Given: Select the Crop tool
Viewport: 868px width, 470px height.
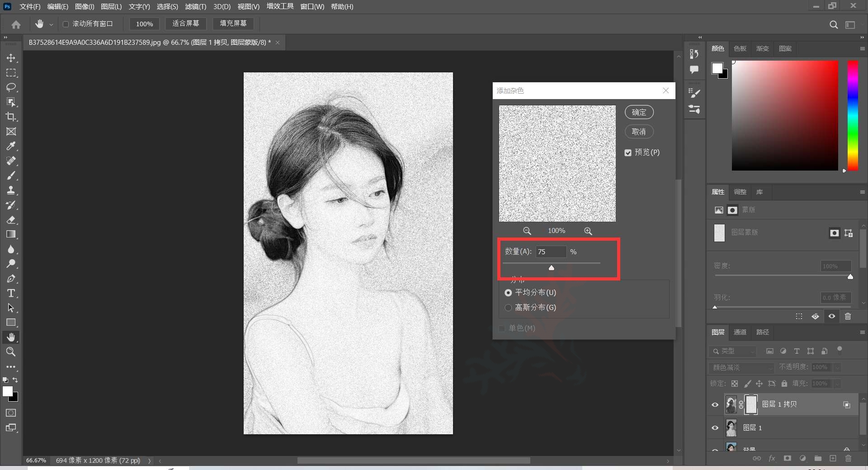Looking at the screenshot, I should [11, 117].
